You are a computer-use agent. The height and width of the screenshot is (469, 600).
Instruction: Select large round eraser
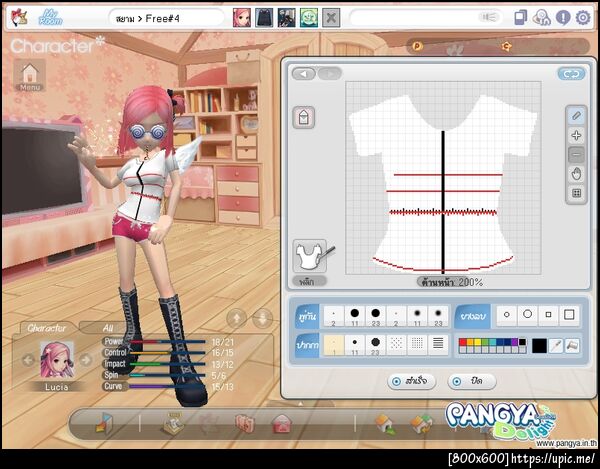[528, 315]
